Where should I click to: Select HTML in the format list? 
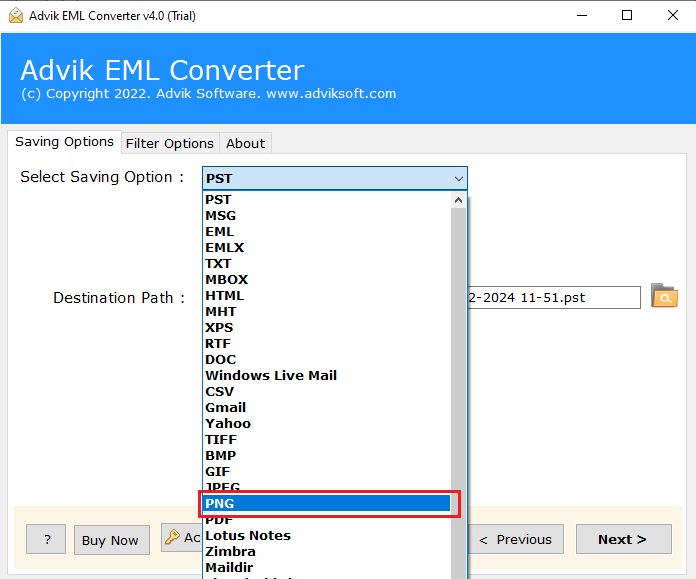point(327,296)
